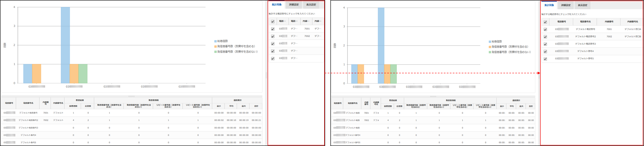Click the horizontal splitter handle above the right data table
The image size is (644, 146).
[433, 97]
